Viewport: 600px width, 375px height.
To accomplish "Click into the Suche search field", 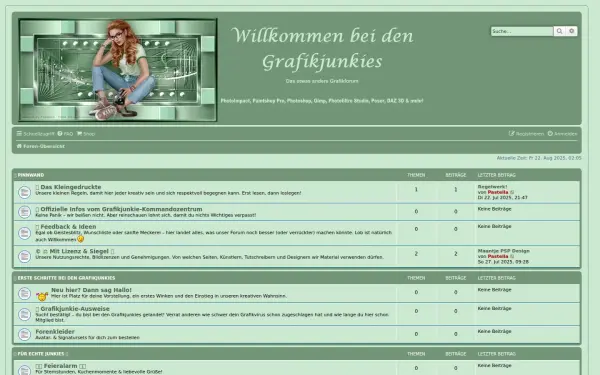I will point(522,31).
